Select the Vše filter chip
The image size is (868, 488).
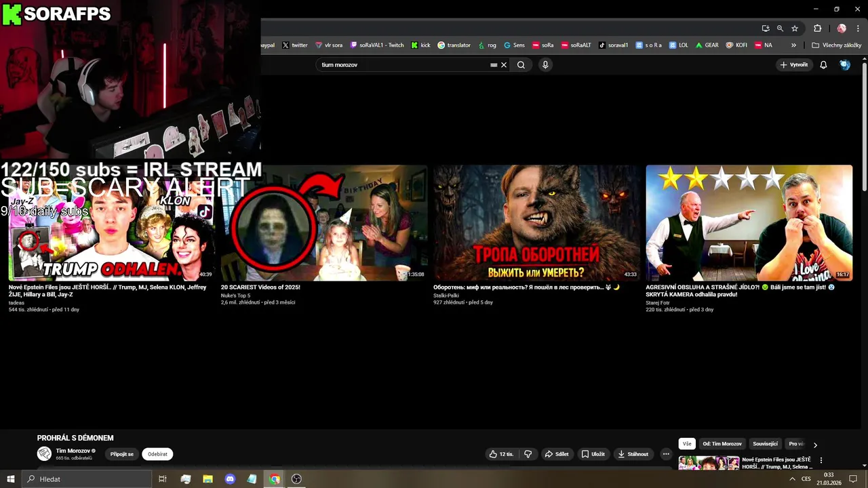[687, 444]
